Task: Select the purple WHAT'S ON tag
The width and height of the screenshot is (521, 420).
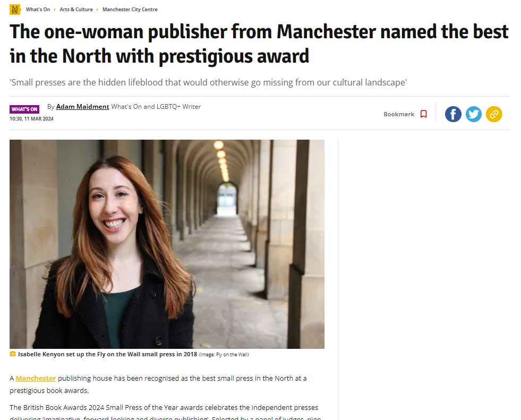Action: click(x=24, y=109)
